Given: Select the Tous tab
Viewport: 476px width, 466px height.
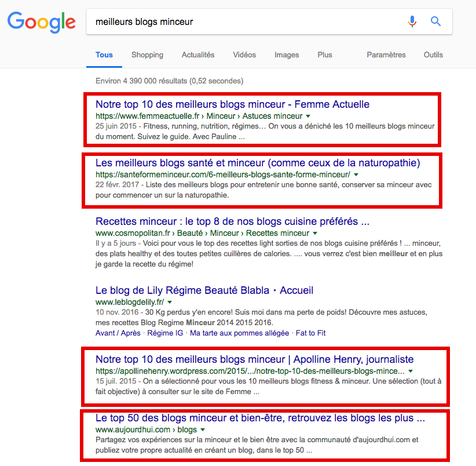Looking at the screenshot, I should click(104, 54).
